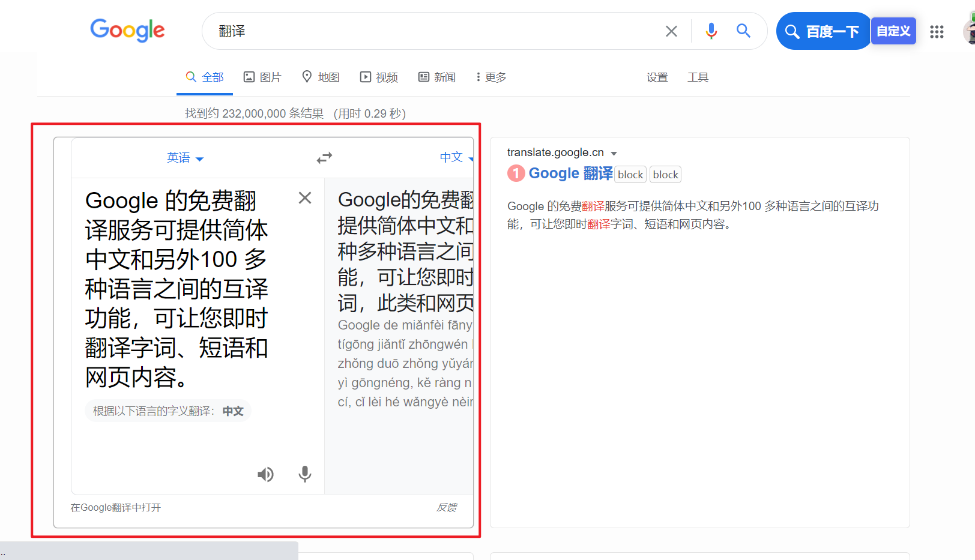This screenshot has width=975, height=560.
Task: Click the search magnifier icon
Action: coord(743,31)
